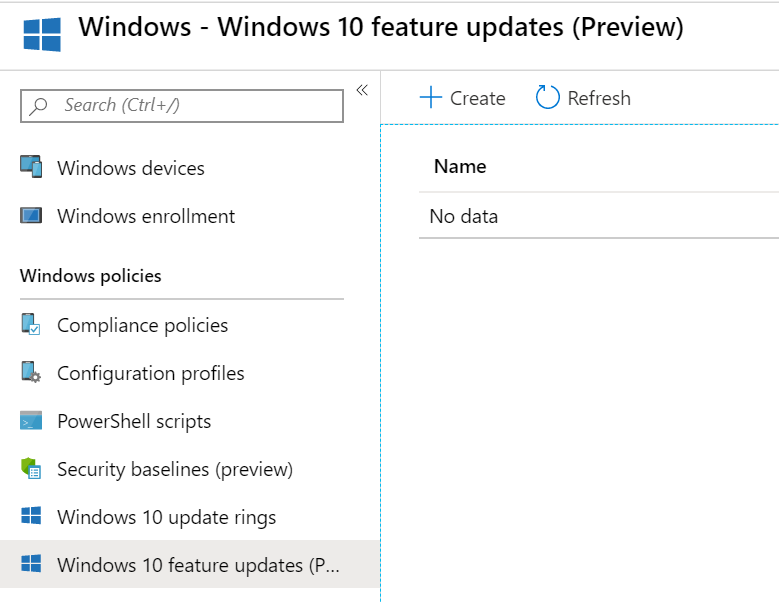This screenshot has width=779, height=602.
Task: Click the Windows 10 update rings icon
Action: point(31,517)
